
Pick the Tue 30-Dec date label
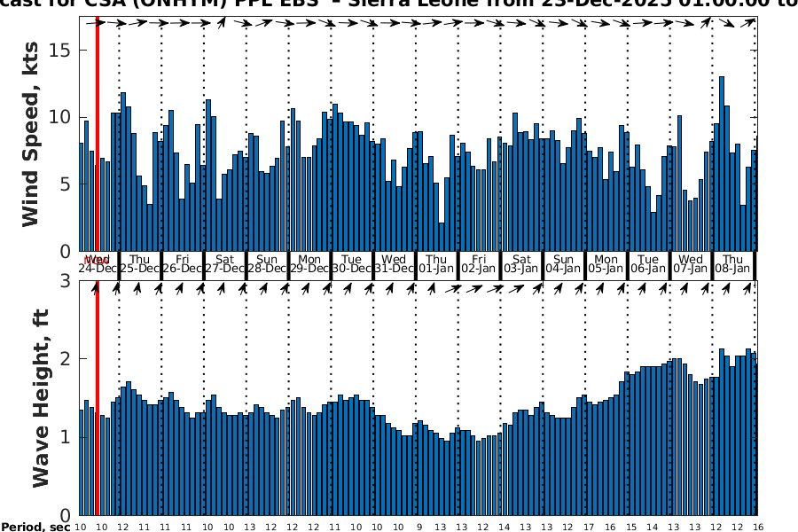click(351, 263)
